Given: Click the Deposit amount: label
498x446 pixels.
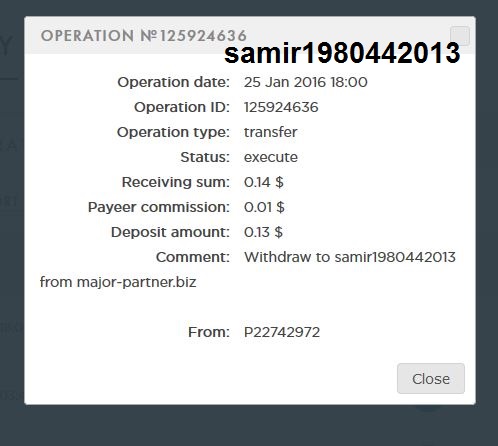Looking at the screenshot, I should [170, 232].
